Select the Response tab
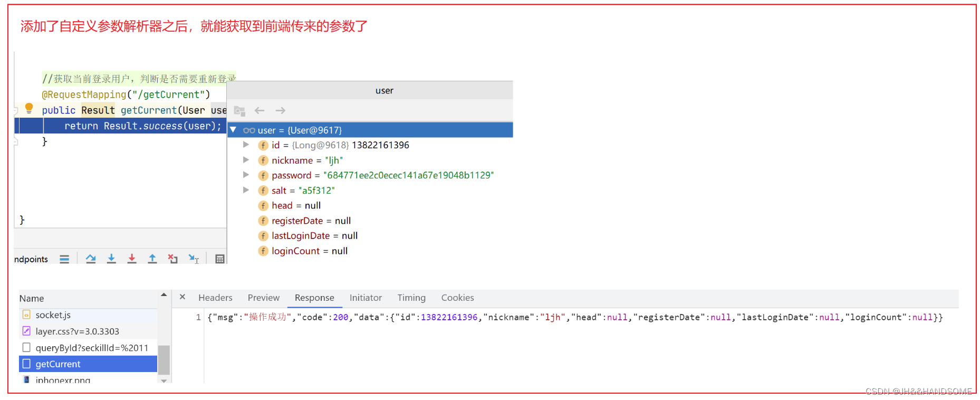The height and width of the screenshot is (400, 980). click(314, 298)
